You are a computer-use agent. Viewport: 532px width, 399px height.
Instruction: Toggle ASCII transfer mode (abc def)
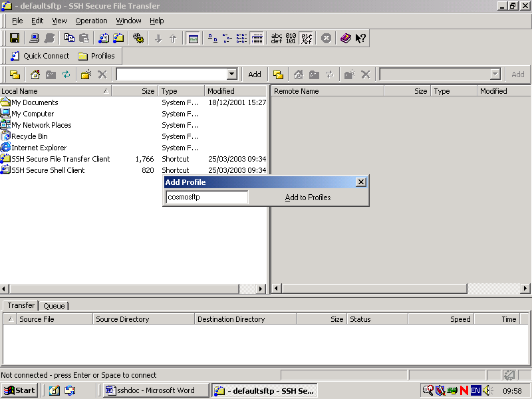tap(277, 39)
